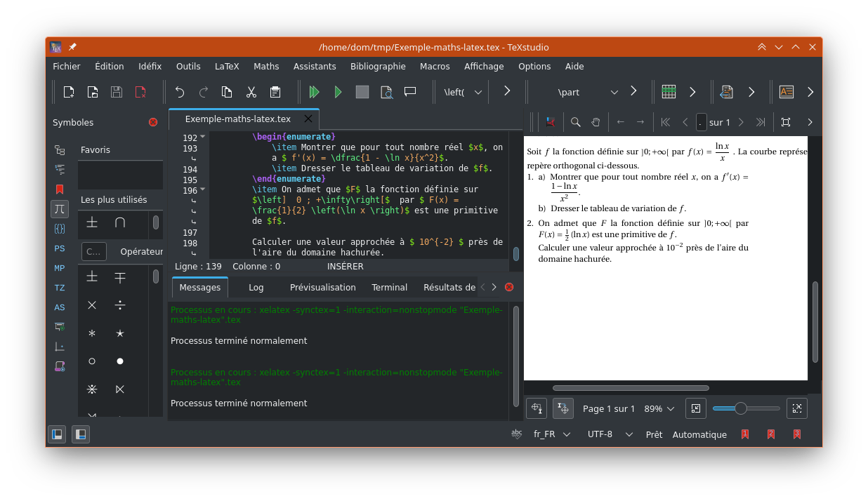The height and width of the screenshot is (501, 868).
Task: Toggle inline spell checking with the abc icon
Action: [x=517, y=434]
